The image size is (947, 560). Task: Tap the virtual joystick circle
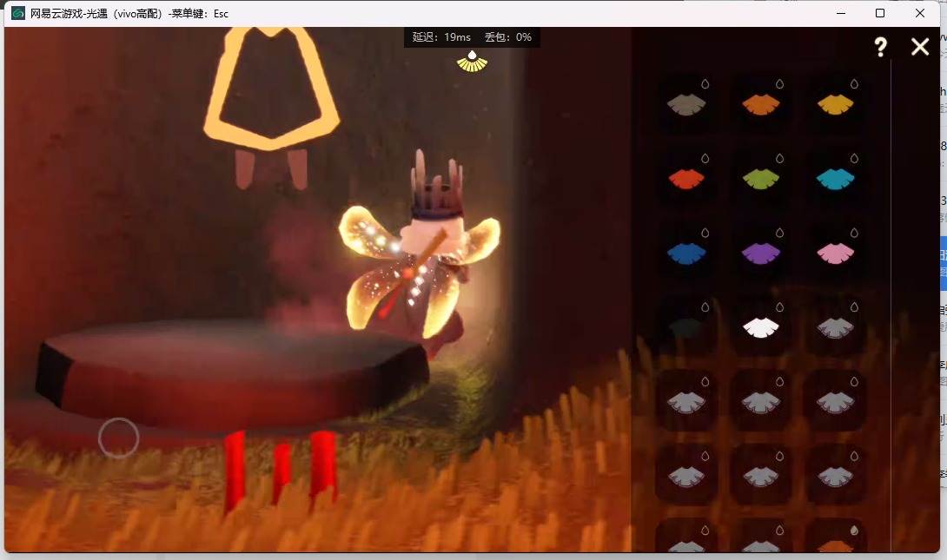pos(118,438)
